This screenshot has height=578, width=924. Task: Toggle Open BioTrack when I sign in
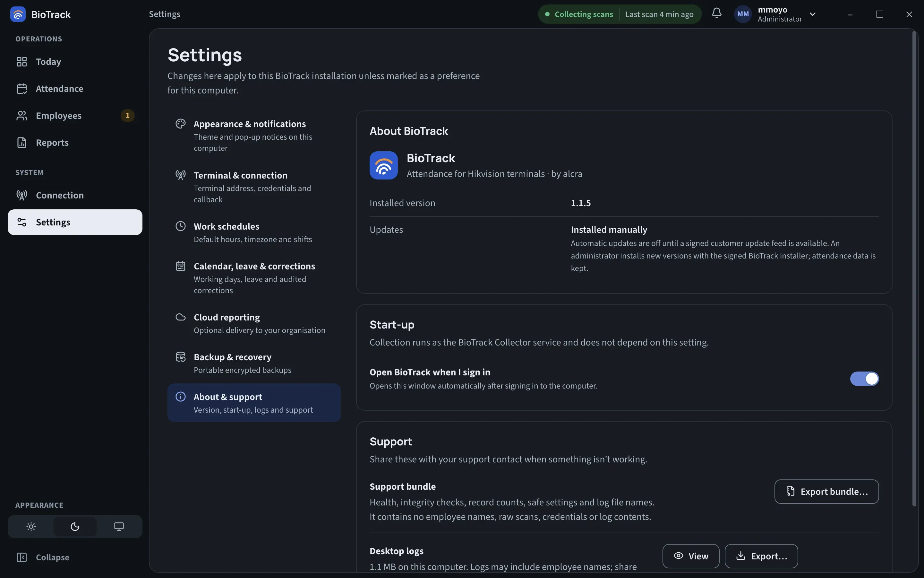tap(864, 379)
